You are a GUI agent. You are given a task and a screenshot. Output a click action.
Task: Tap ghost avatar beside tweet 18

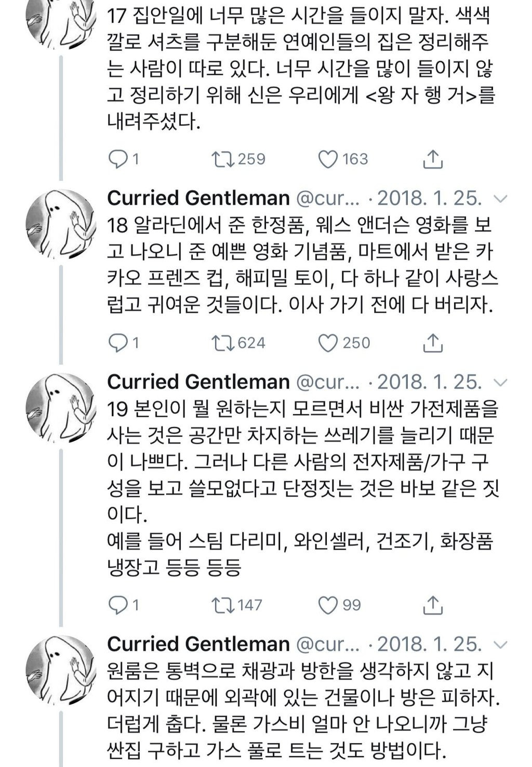61,224
